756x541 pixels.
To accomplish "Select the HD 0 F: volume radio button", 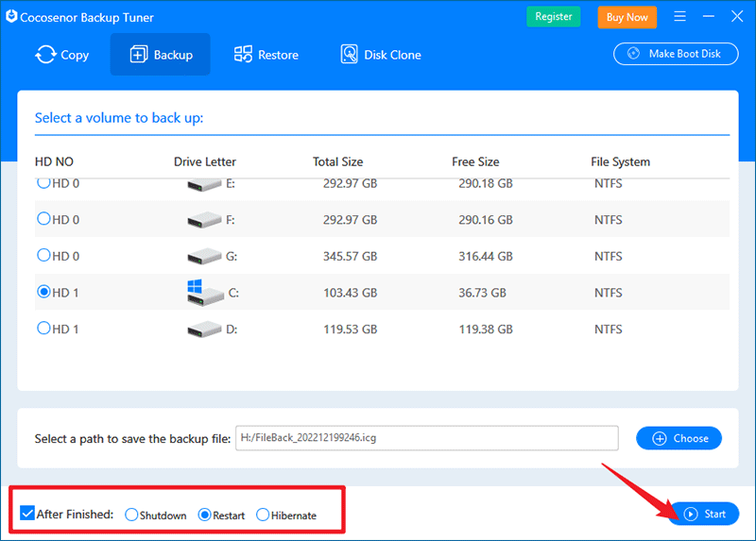I will (43, 219).
